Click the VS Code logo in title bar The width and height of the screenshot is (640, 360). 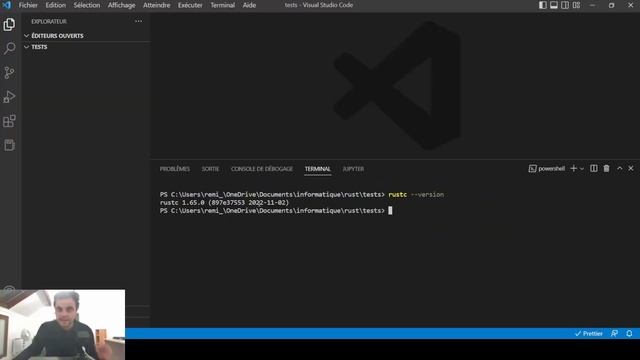pyautogui.click(x=7, y=5)
